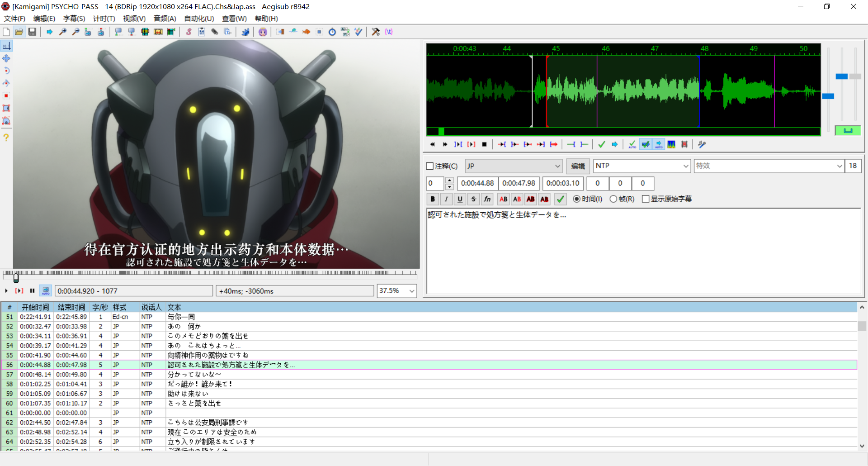
Task: Click the tag hiding mode icon
Action: pyautogui.click(x=389, y=32)
